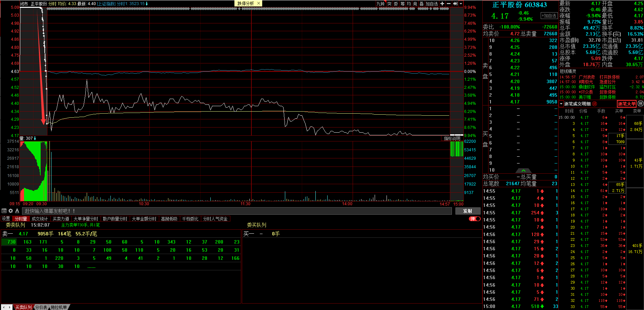The image size is (644, 310).
Task: Click the bottom tab right scroll arrow
Action: coord(9,307)
